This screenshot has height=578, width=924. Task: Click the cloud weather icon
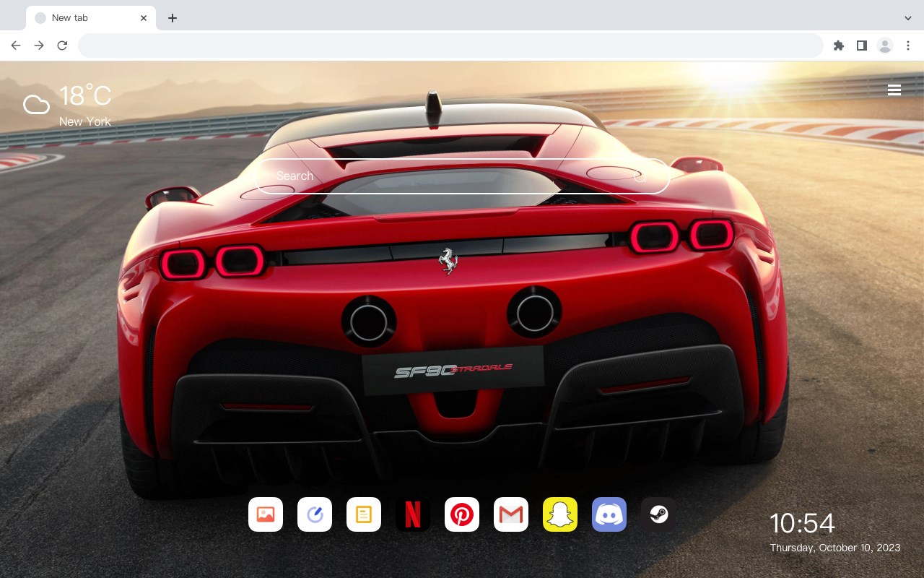pyautogui.click(x=37, y=105)
